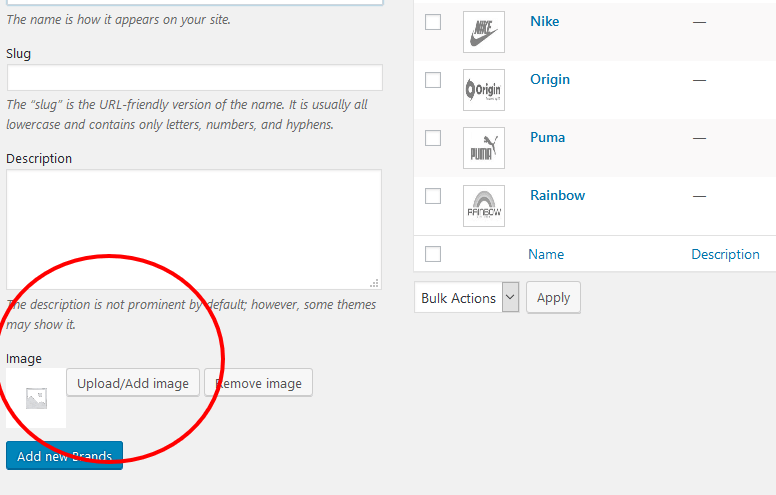Open the Puma brand logo thumbnail
The image size is (776, 495).
(x=484, y=148)
